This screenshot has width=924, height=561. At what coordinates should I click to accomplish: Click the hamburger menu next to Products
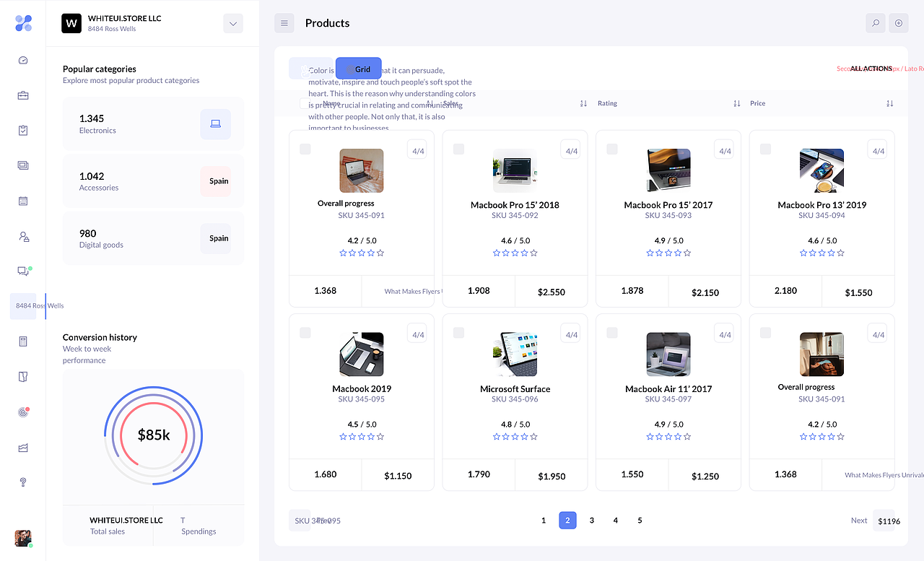click(284, 23)
